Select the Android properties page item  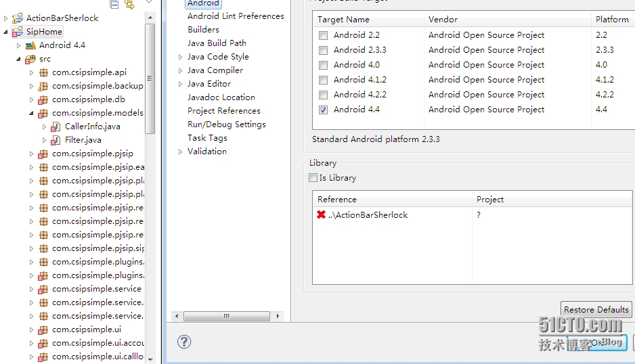coord(203,3)
